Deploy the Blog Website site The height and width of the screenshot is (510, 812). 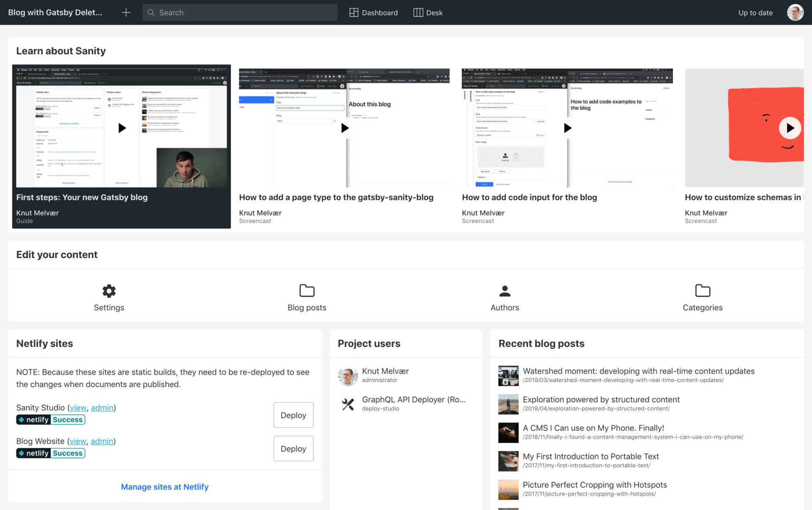[293, 449]
